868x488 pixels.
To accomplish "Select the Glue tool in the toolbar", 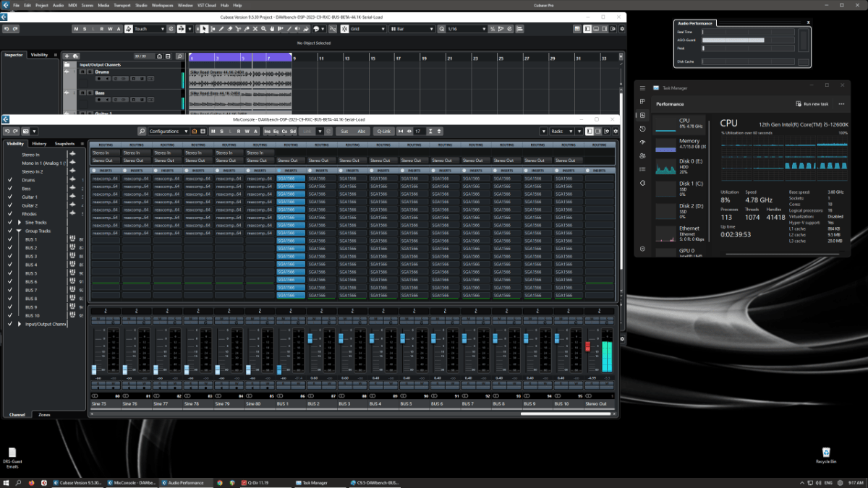I will click(247, 29).
